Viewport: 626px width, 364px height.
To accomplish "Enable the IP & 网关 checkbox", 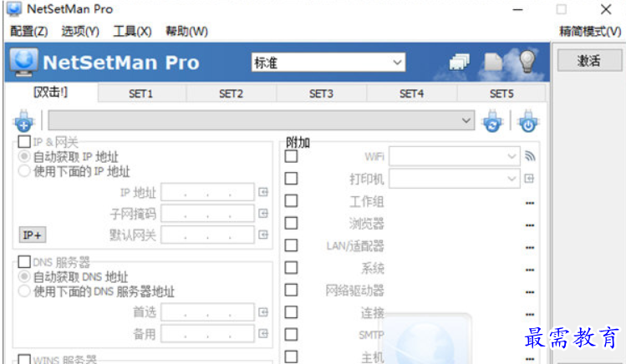I will pos(24,142).
